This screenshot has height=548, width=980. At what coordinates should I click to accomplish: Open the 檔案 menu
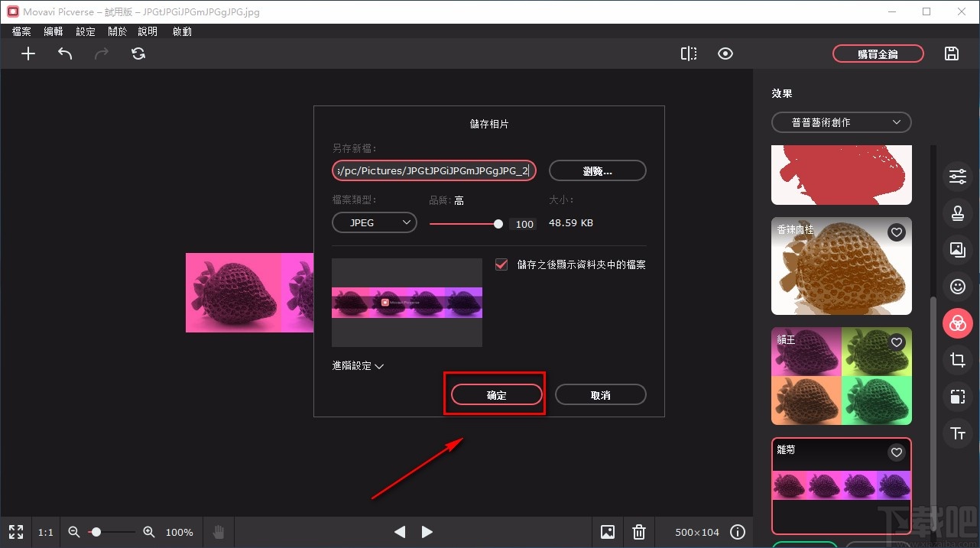[21, 31]
